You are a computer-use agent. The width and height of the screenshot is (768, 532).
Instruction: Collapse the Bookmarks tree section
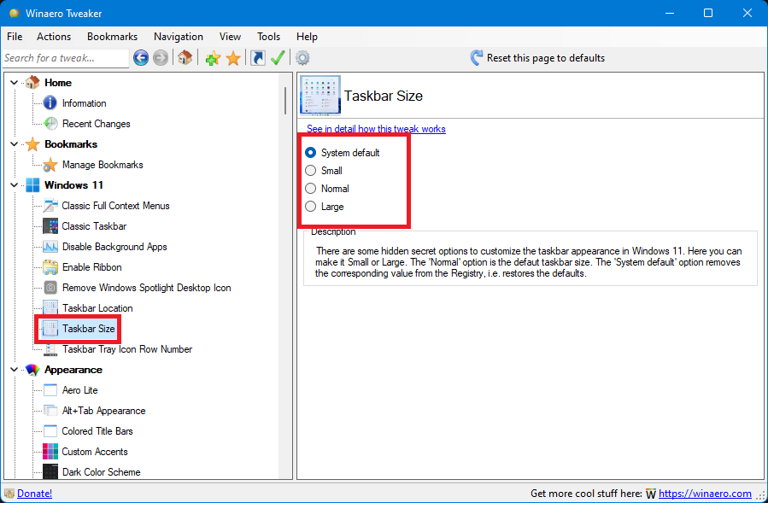(x=15, y=144)
